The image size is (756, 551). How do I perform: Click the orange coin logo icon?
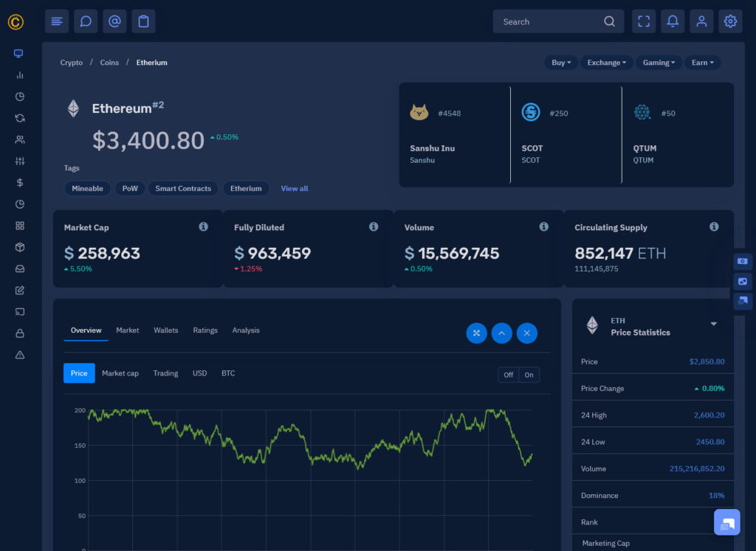coord(16,21)
